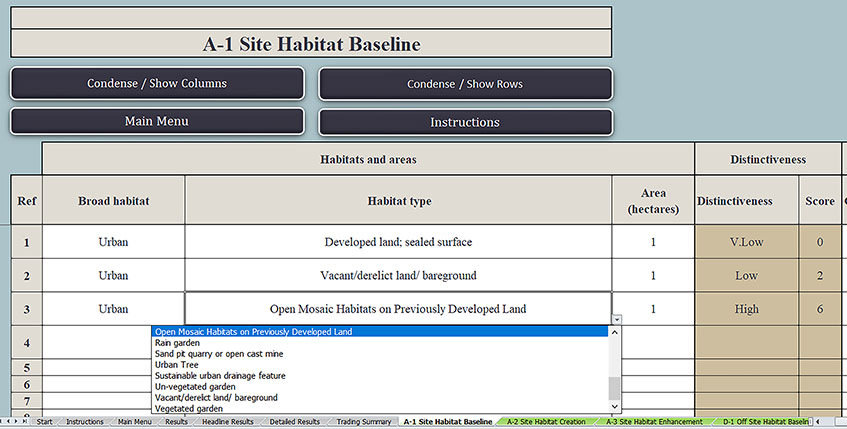Switch to Trading Summary sheet tab

[363, 422]
